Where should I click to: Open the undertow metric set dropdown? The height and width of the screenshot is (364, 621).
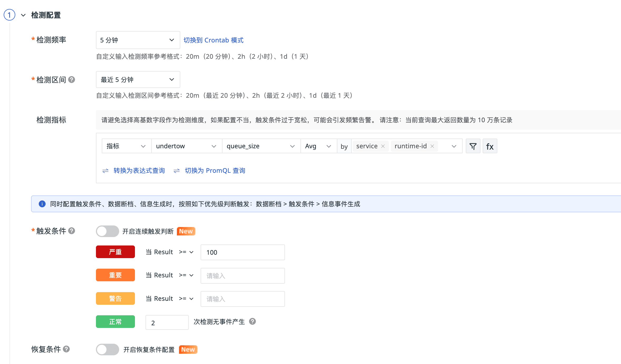[x=187, y=146]
